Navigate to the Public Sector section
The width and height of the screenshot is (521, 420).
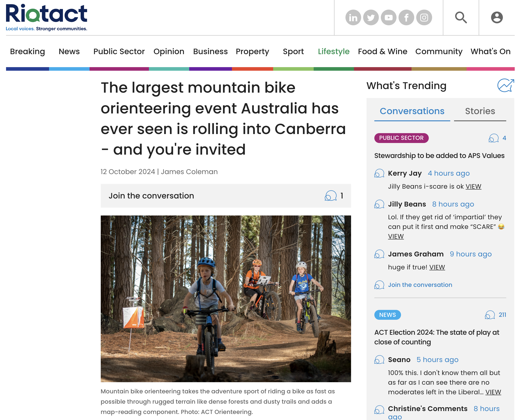[119, 51]
